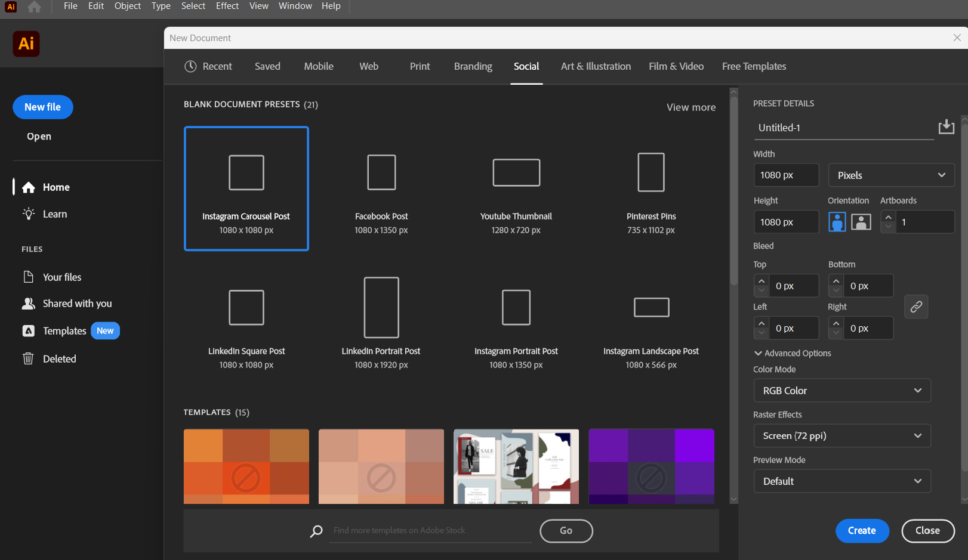This screenshot has width=968, height=560.
Task: Click View more presets link
Action: click(x=690, y=107)
